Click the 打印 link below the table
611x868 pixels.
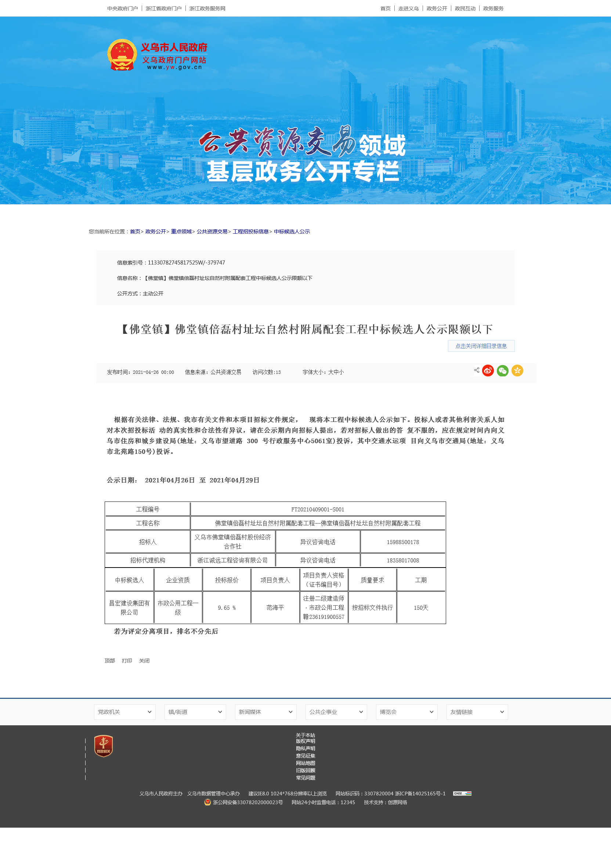(127, 661)
